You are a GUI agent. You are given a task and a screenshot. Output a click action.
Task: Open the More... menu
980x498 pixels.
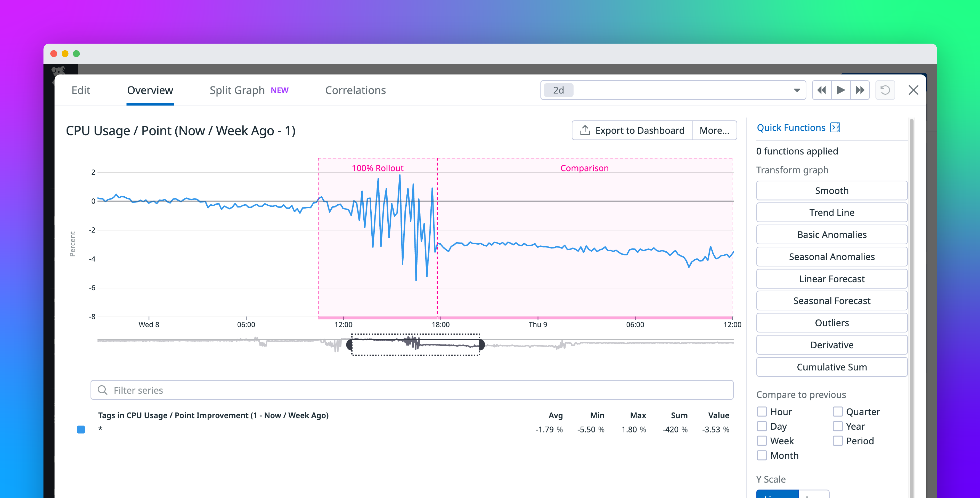pyautogui.click(x=714, y=130)
